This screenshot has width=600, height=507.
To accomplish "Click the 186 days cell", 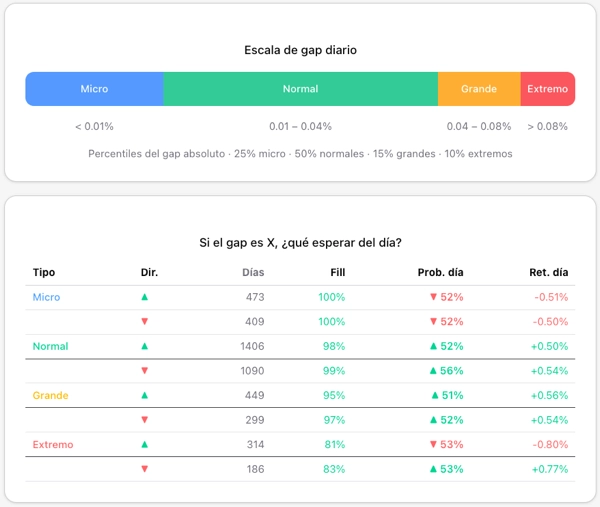I will pyautogui.click(x=256, y=469).
